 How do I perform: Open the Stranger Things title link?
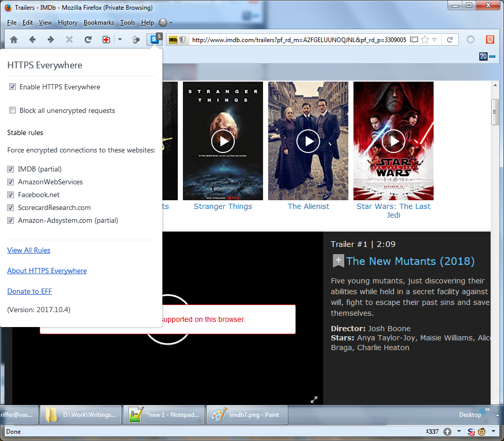[x=223, y=206]
